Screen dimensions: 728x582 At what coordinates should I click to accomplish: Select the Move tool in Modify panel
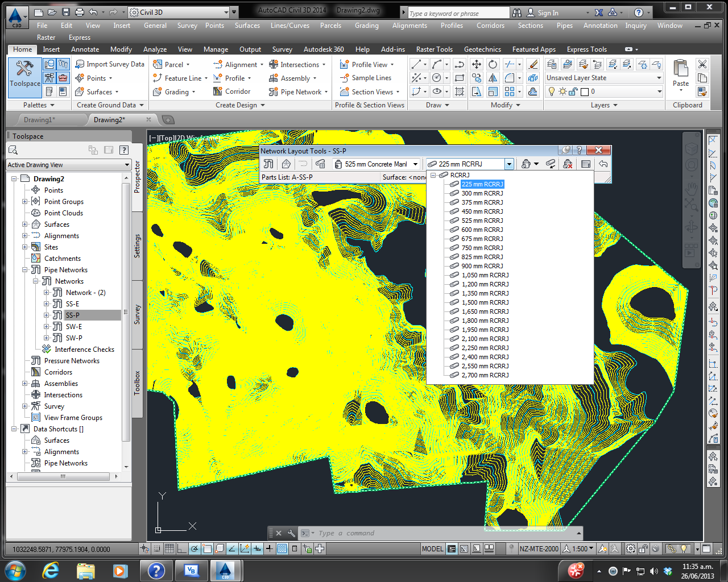click(477, 64)
